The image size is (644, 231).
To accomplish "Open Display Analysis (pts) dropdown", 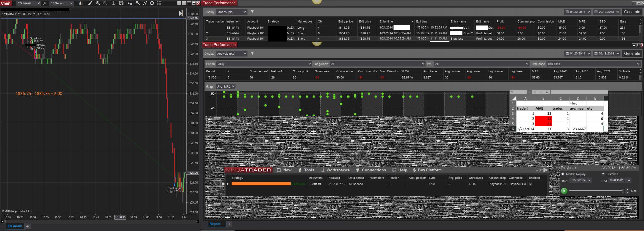I will [231, 54].
